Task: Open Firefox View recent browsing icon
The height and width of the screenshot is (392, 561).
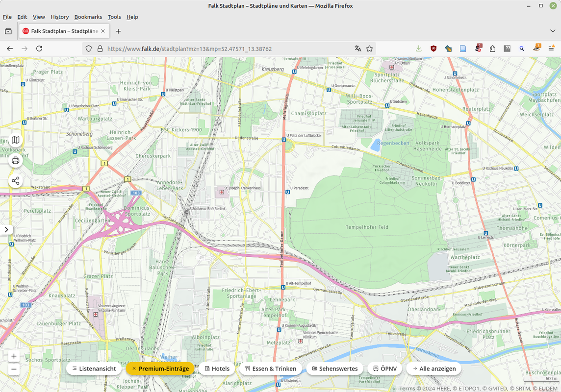Action: (8, 31)
